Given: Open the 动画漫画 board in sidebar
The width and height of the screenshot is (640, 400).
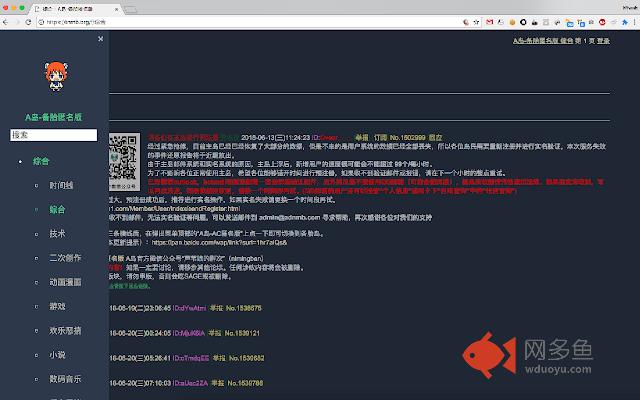Looking at the screenshot, I should click(65, 282).
